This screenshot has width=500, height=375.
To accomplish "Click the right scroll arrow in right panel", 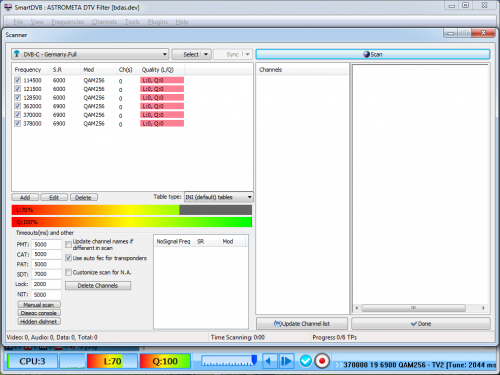I will pos(483,308).
